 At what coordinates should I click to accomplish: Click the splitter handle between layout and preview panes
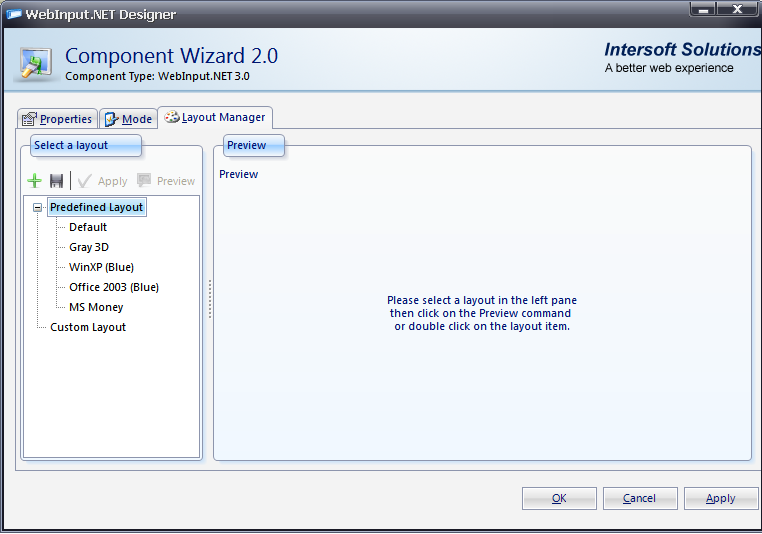[209, 299]
